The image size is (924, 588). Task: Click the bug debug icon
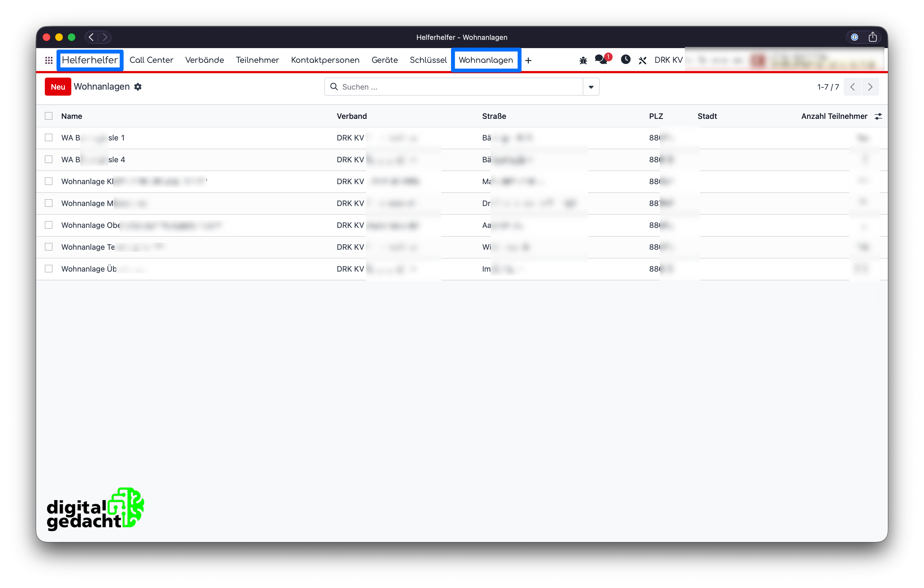tap(583, 60)
